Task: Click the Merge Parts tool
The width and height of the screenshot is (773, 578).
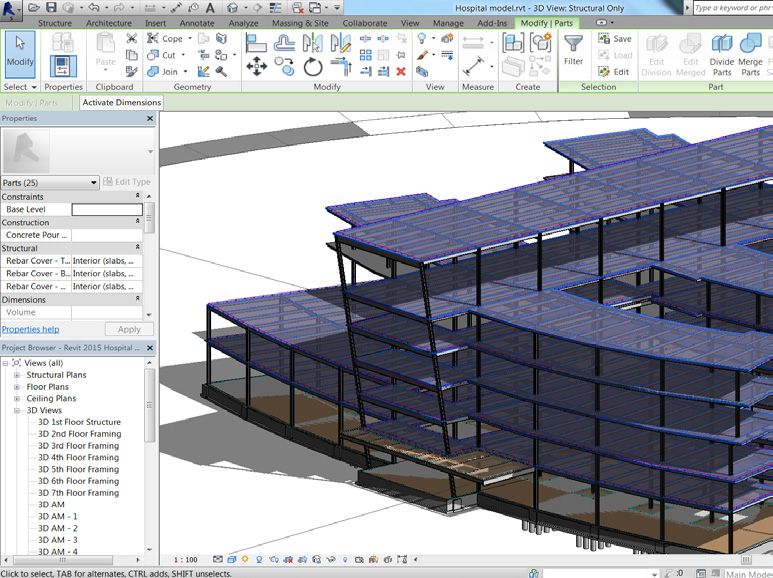Action: (750, 53)
